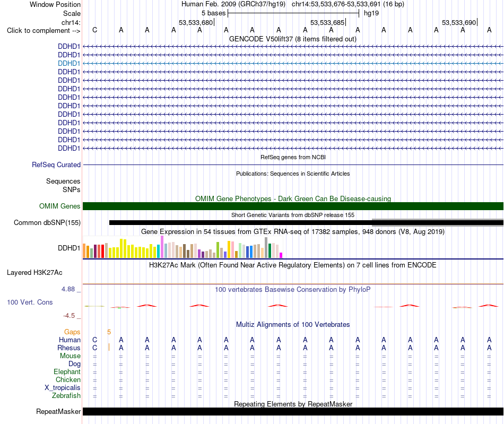
Task: Click the 53,533,680 coordinate marker
Action: (196, 22)
